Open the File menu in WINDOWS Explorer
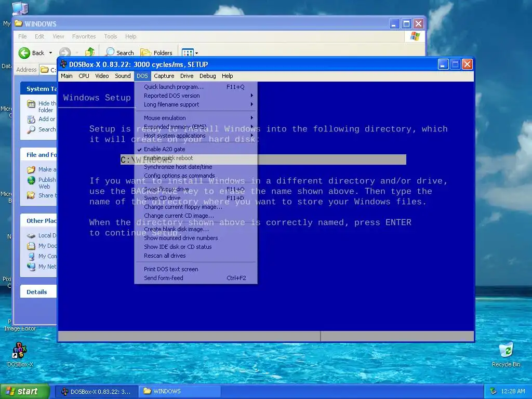 [x=22, y=36]
